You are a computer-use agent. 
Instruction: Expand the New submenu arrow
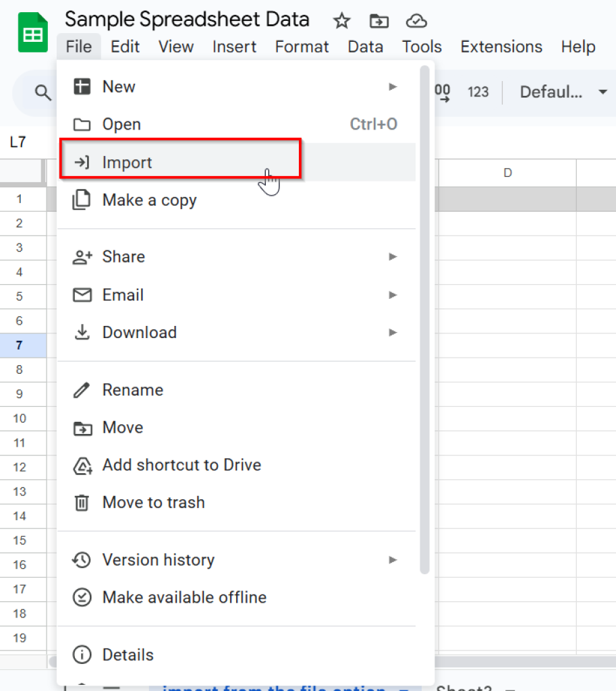tap(393, 86)
